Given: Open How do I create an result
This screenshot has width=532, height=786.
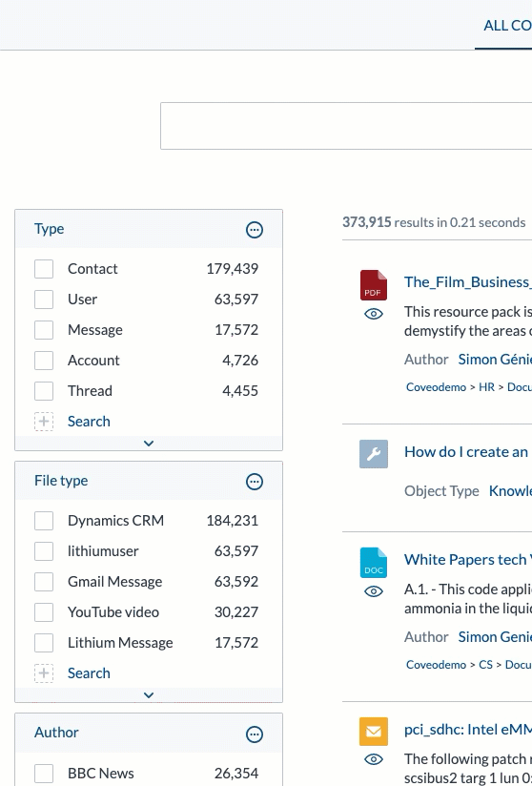Looking at the screenshot, I should (468, 451).
